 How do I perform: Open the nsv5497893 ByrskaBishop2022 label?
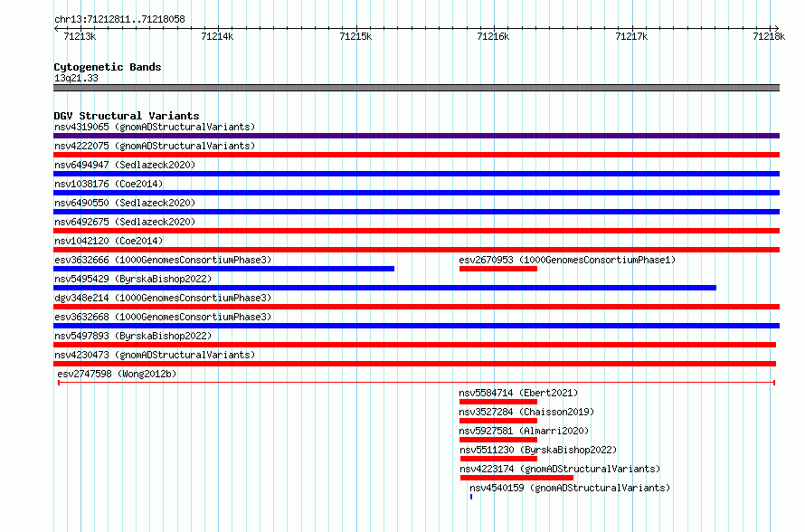(x=133, y=336)
